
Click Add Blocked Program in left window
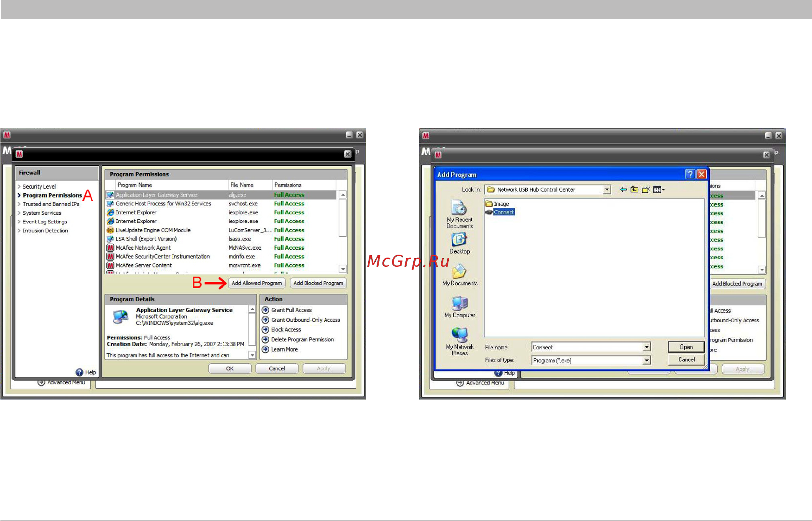point(318,283)
